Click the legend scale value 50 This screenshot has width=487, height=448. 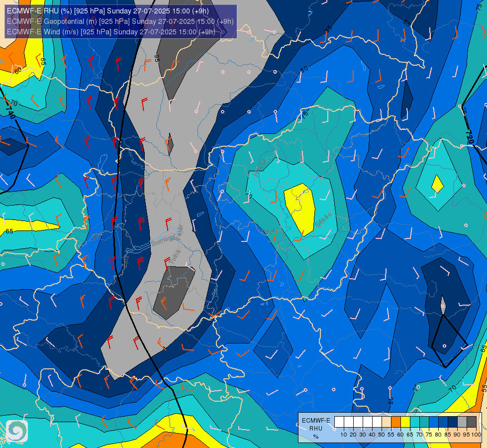click(x=382, y=435)
